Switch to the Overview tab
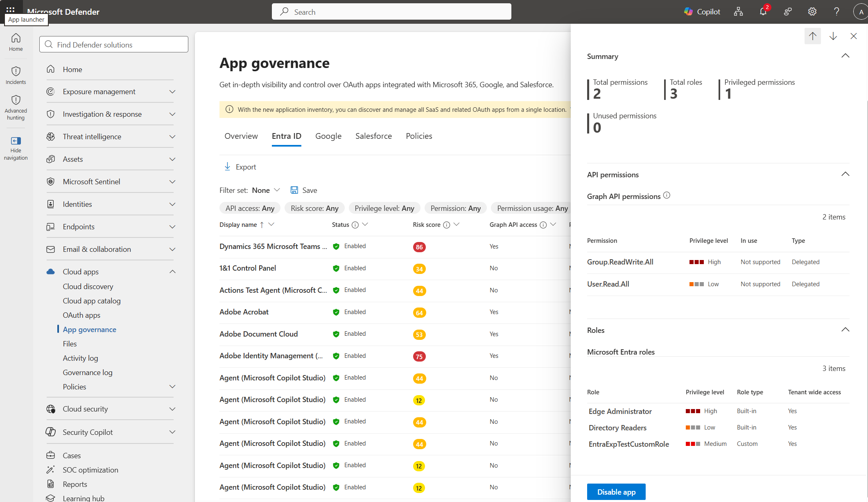This screenshot has height=502, width=868. [241, 136]
